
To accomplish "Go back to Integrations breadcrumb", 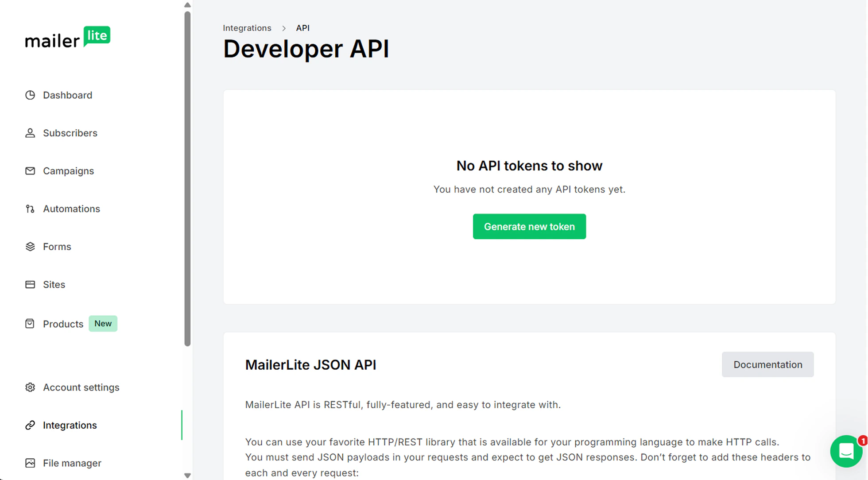I will click(247, 28).
